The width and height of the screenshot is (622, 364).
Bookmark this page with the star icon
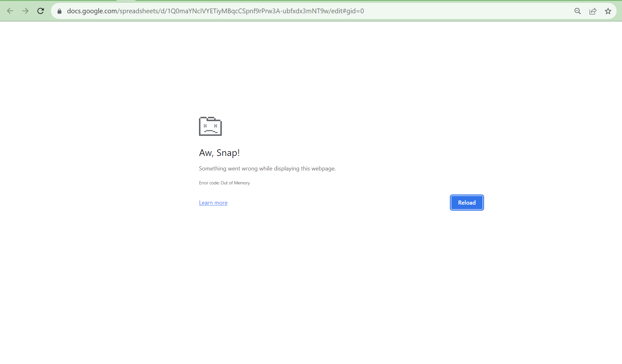[x=608, y=11]
